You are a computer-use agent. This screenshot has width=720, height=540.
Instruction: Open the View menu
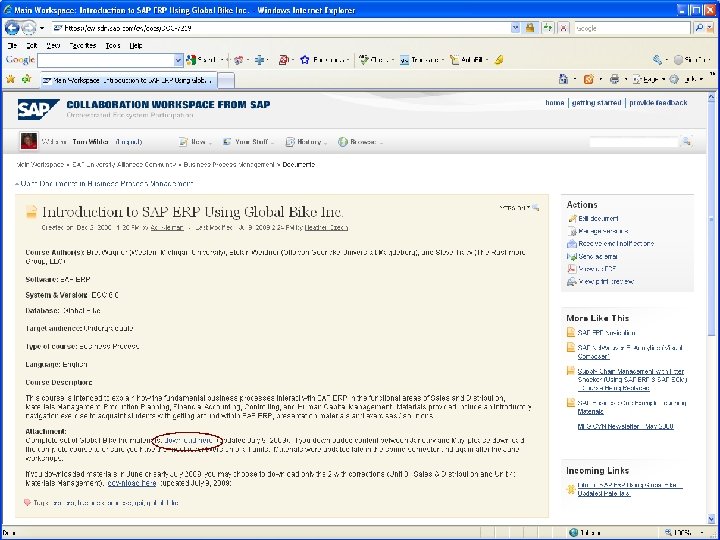[x=53, y=45]
